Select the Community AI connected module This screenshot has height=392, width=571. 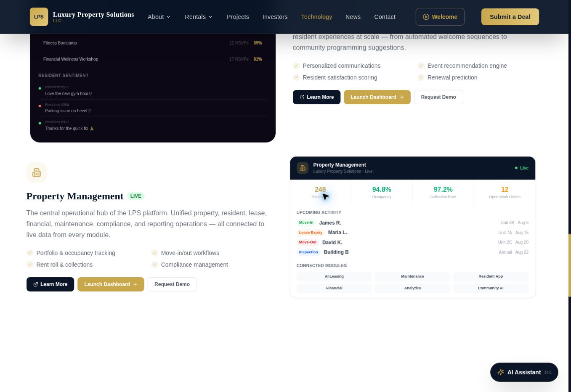pos(491,288)
